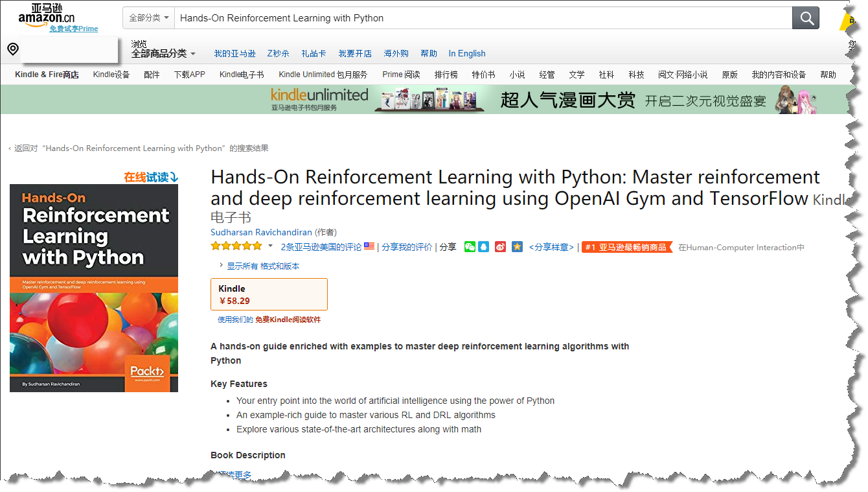Share the book via WeChat icon
Screen dimensions: 868x492
coord(470,246)
